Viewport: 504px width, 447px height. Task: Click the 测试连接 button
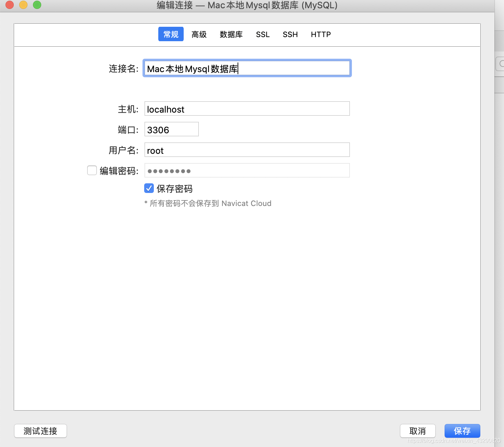click(x=41, y=431)
